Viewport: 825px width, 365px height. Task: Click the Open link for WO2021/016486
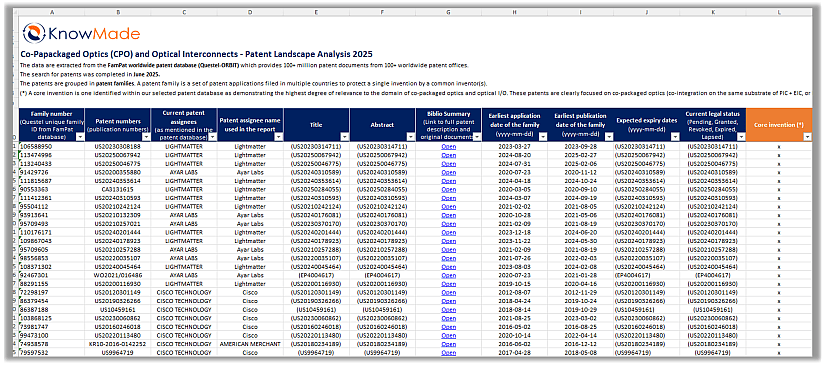(448, 275)
